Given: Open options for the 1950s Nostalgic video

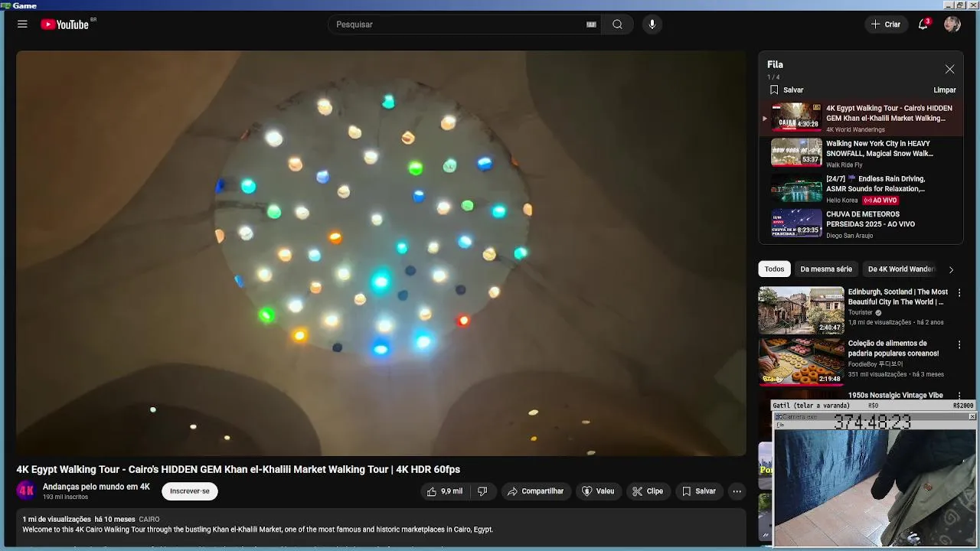Looking at the screenshot, I should pyautogui.click(x=959, y=396).
